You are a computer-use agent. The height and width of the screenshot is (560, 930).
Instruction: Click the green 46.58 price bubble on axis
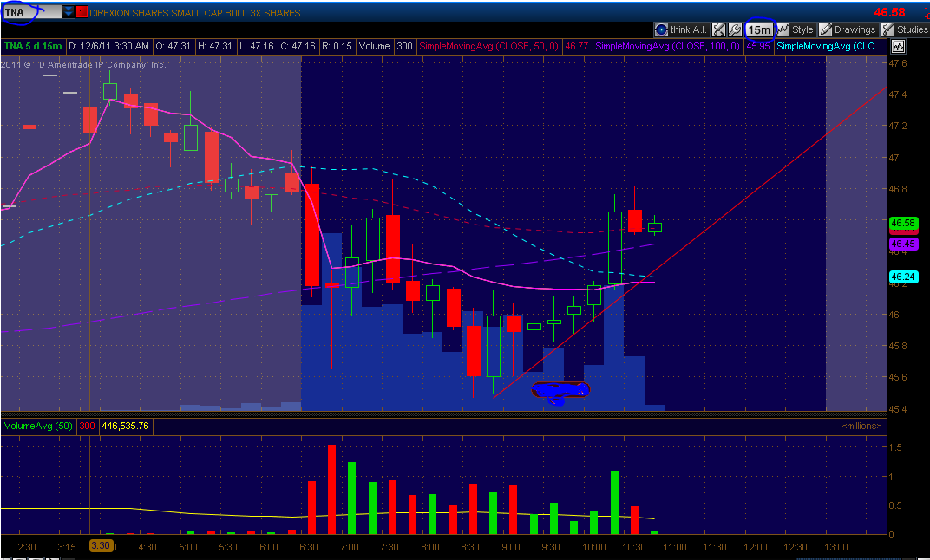click(903, 223)
